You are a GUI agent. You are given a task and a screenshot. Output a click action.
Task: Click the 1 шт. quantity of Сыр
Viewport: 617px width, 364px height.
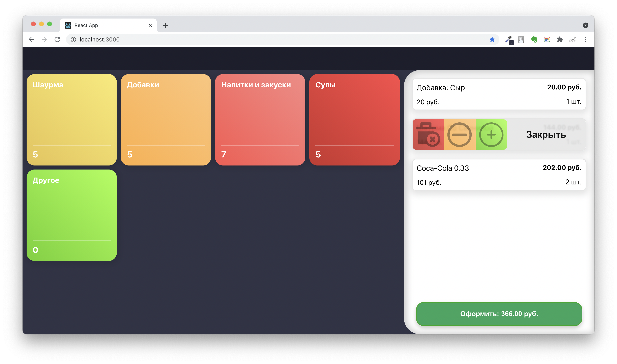click(x=574, y=101)
